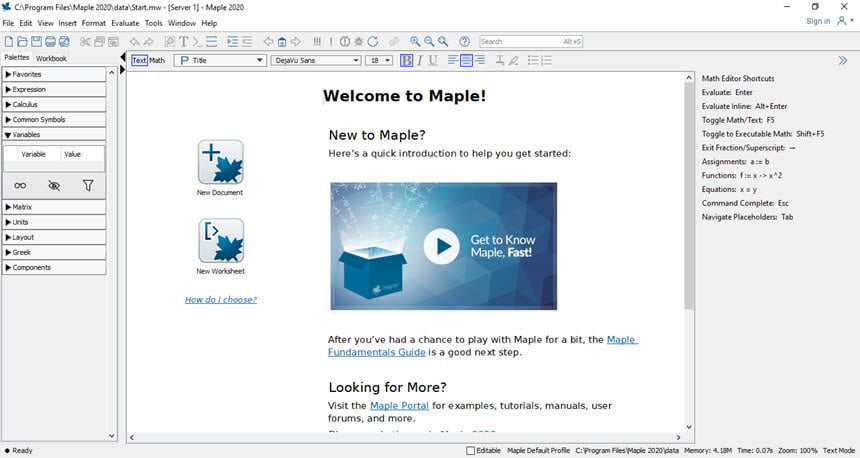Redo with the right curved arrow icon

click(x=148, y=42)
